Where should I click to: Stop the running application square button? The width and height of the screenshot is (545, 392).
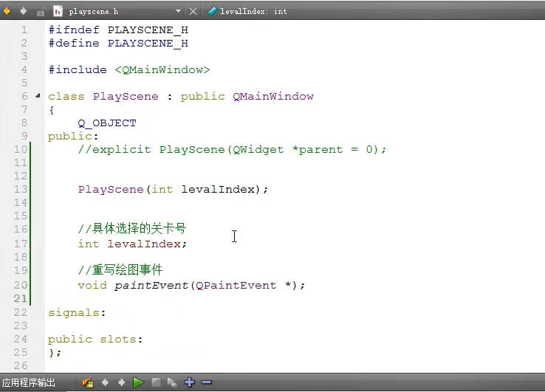(156, 382)
